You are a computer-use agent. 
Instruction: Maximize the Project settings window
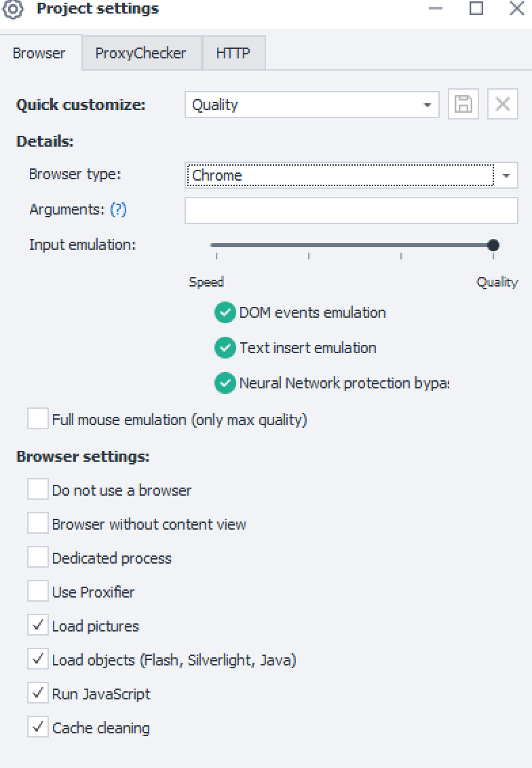point(476,9)
